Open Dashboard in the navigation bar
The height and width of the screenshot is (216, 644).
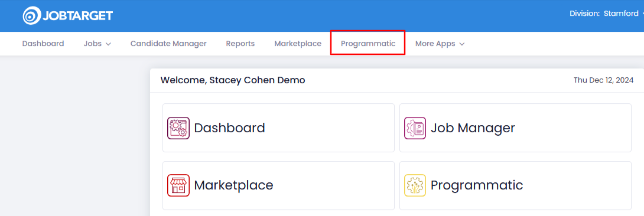point(43,44)
